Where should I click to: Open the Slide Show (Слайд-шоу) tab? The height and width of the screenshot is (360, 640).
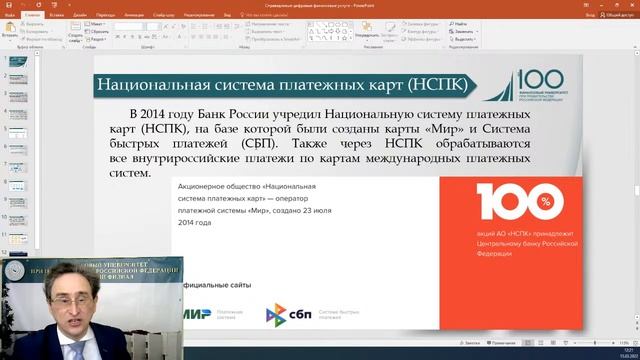click(164, 15)
